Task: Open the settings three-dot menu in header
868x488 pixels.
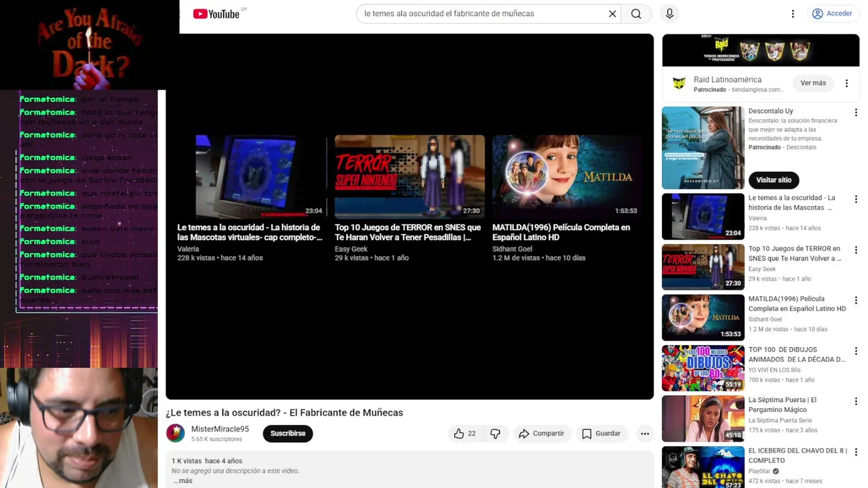Action: click(x=793, y=14)
